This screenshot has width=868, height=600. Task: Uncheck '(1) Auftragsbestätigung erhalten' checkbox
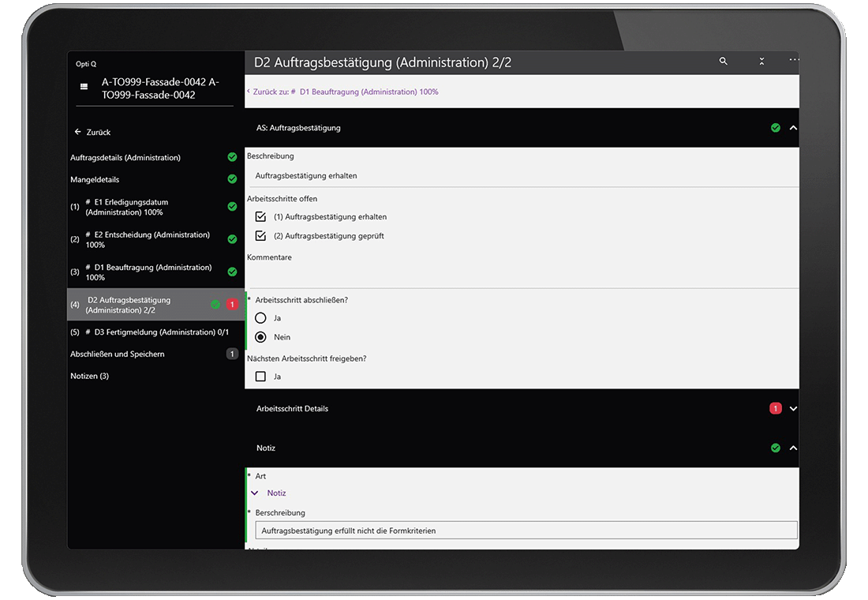click(261, 216)
